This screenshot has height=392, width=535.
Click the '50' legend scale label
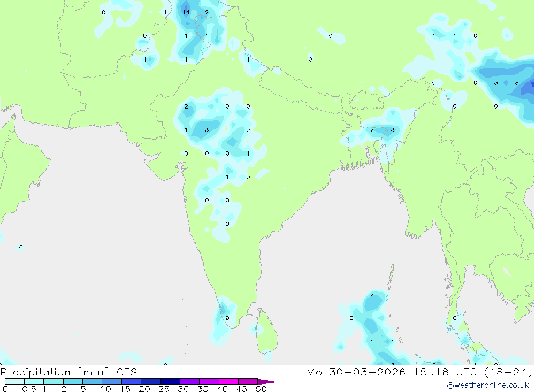click(x=262, y=389)
